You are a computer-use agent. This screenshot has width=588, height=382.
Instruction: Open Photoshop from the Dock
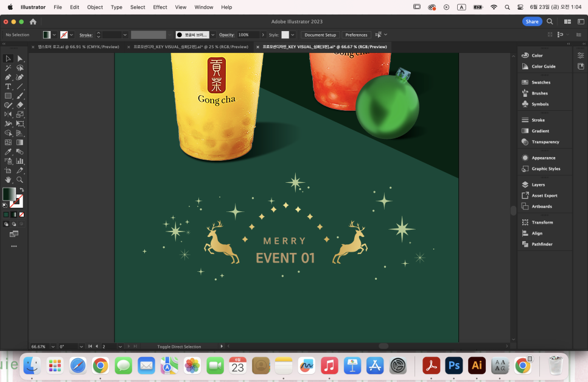454,366
